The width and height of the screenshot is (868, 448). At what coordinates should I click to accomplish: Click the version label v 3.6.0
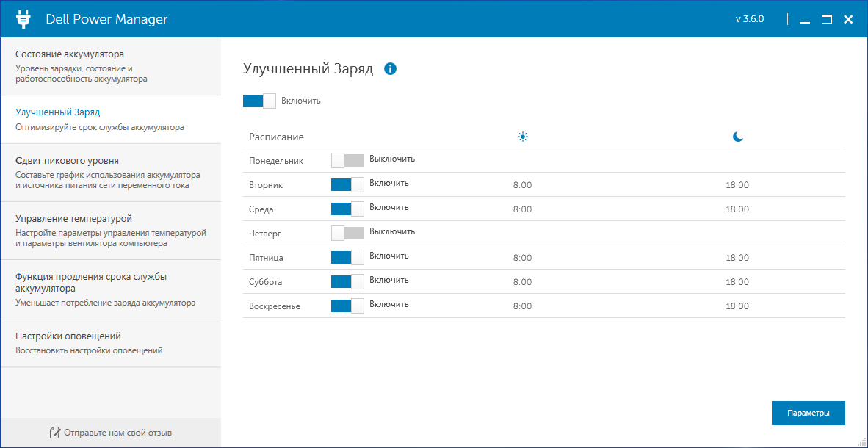tap(750, 19)
